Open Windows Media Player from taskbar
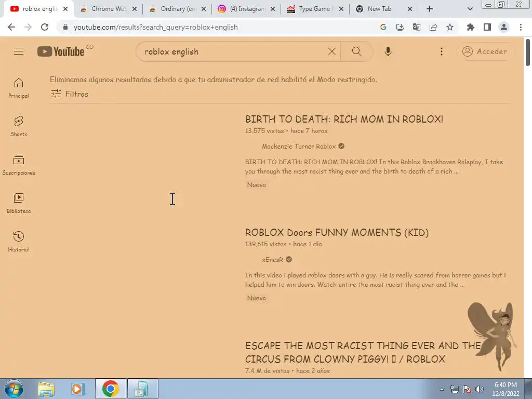Screen dimensions: 532x399 point(77,389)
